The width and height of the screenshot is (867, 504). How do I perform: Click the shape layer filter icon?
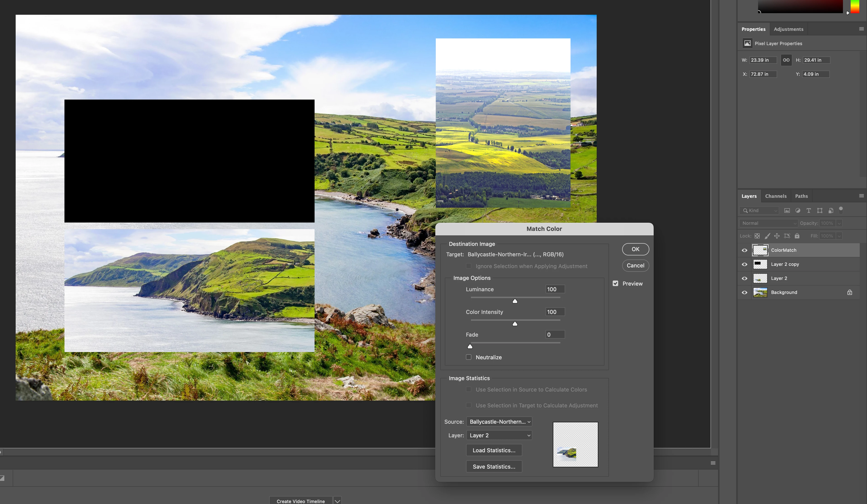[x=820, y=210]
